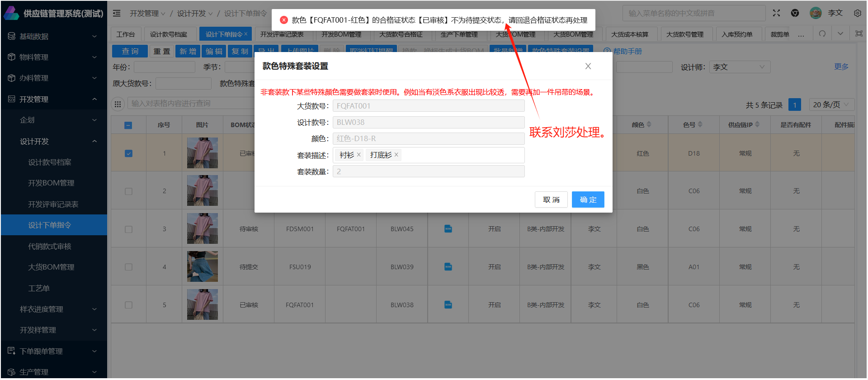Toggle the select-all header checkbox
Viewport: 868px width, 380px height.
tap(128, 125)
